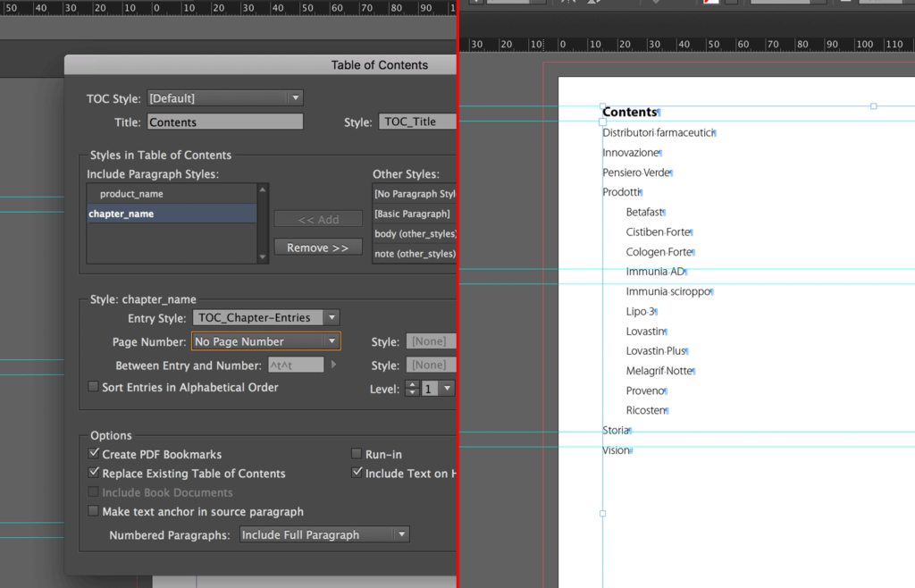Click the Prodotti entry in the document
The height and width of the screenshot is (588, 915).
[x=621, y=192]
